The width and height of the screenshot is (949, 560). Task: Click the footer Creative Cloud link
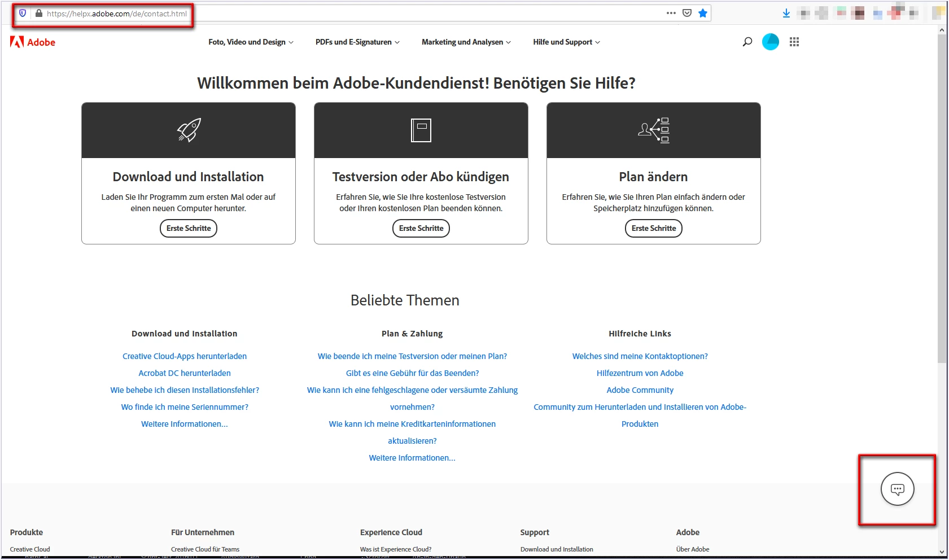coord(30,549)
